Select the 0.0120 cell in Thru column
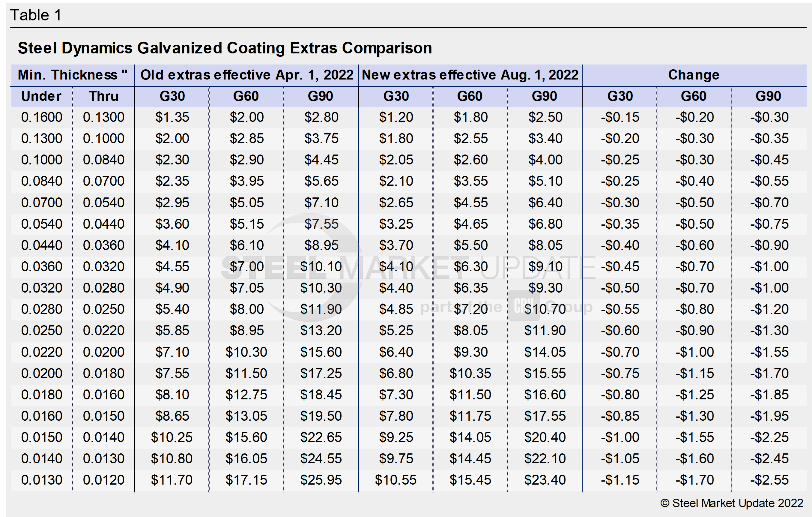Image resolution: width=812 pixels, height=517 pixels. click(103, 480)
